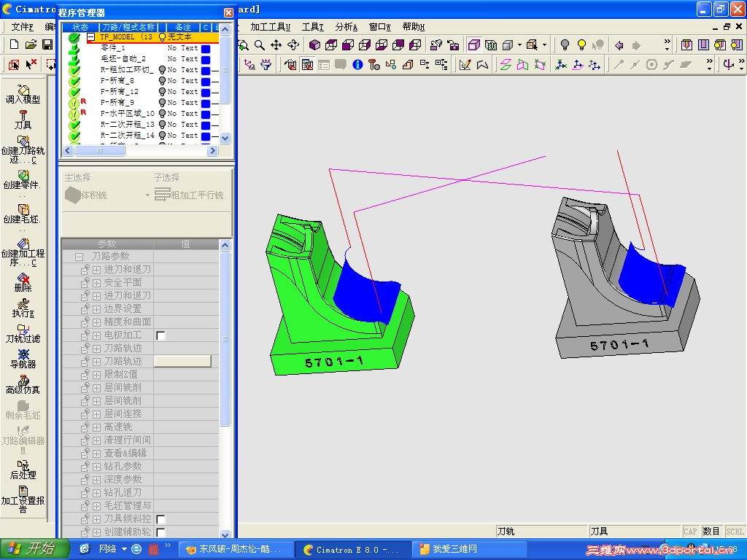Open the 刀具 cutters tool
This screenshot has width=747, height=560.
pos(23,120)
